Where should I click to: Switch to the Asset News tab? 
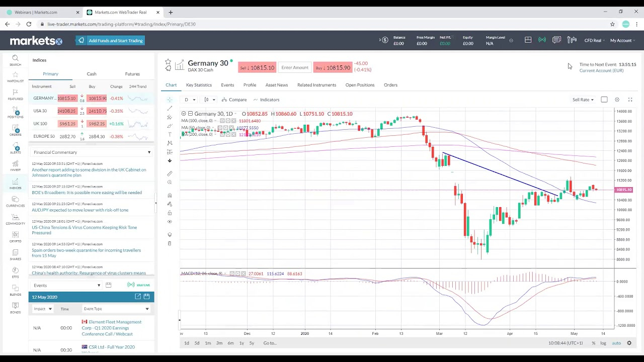point(277,85)
